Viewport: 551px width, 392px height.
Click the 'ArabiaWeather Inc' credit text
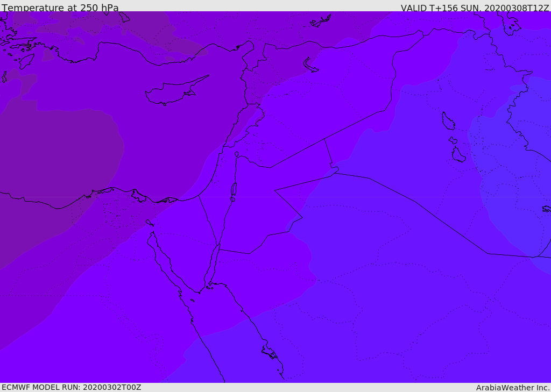tap(513, 388)
